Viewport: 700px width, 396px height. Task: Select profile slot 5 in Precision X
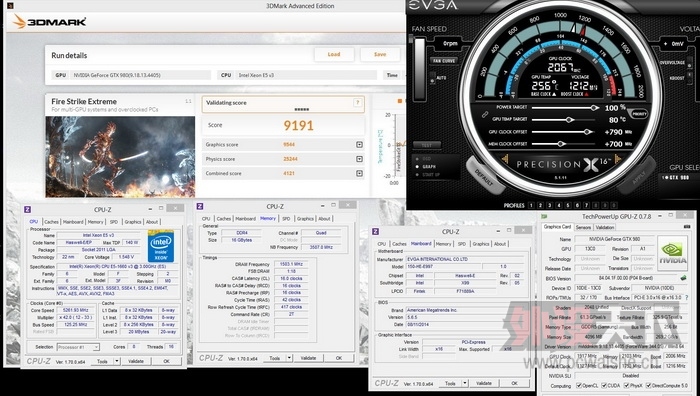click(x=568, y=205)
